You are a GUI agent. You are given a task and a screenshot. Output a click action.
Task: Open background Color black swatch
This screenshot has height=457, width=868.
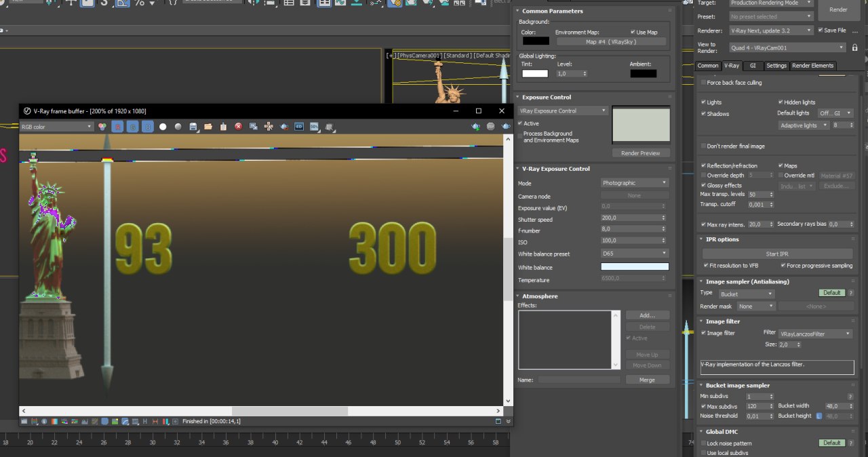coord(536,41)
